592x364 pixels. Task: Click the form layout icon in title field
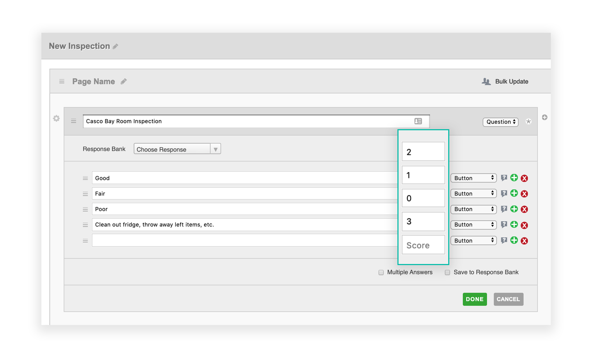418,121
